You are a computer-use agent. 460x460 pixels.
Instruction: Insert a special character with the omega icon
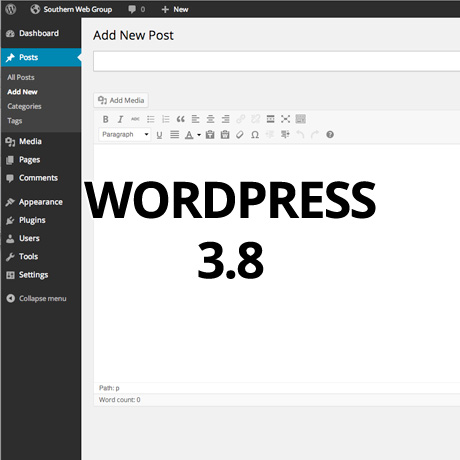[x=255, y=135]
